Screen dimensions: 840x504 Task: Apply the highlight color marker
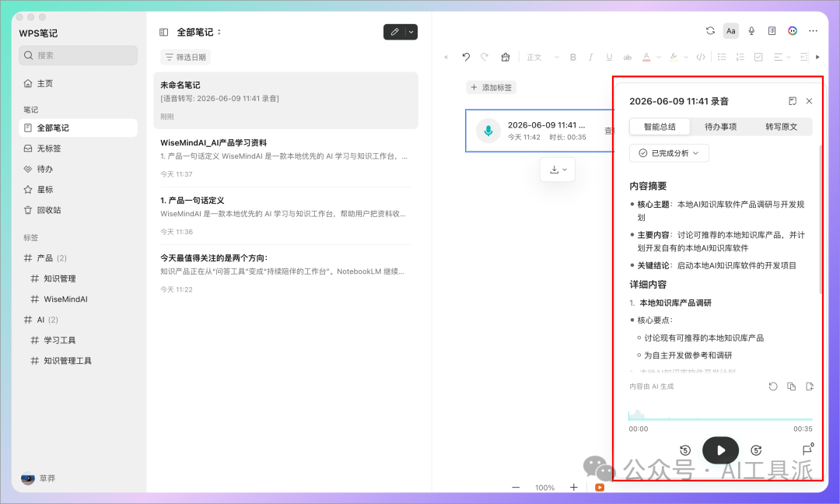(674, 57)
